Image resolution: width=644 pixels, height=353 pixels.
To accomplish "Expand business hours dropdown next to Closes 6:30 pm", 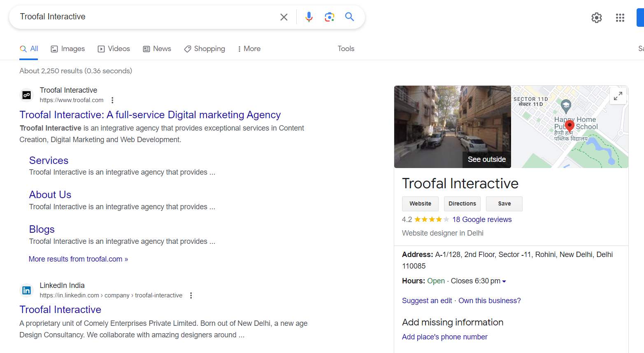I will click(x=504, y=281).
